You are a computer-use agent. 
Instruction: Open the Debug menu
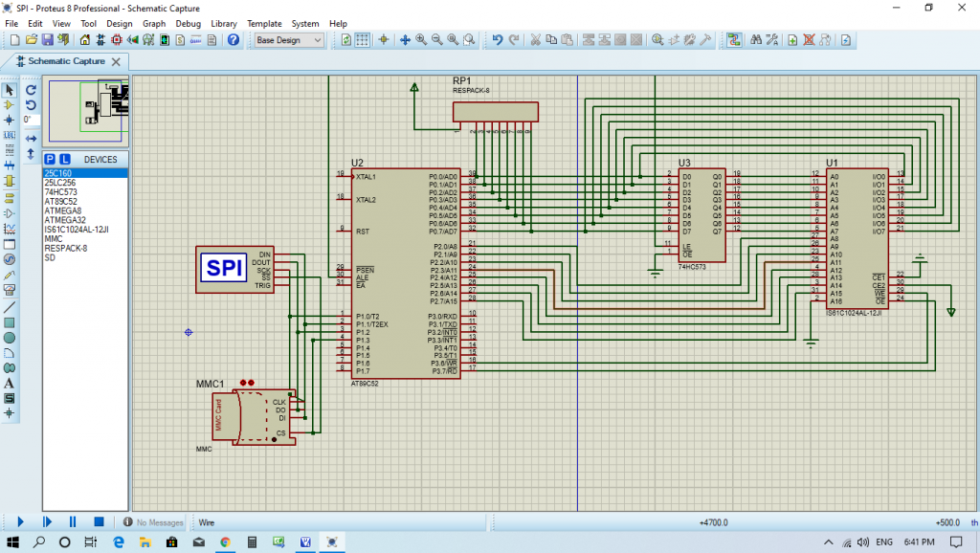189,23
